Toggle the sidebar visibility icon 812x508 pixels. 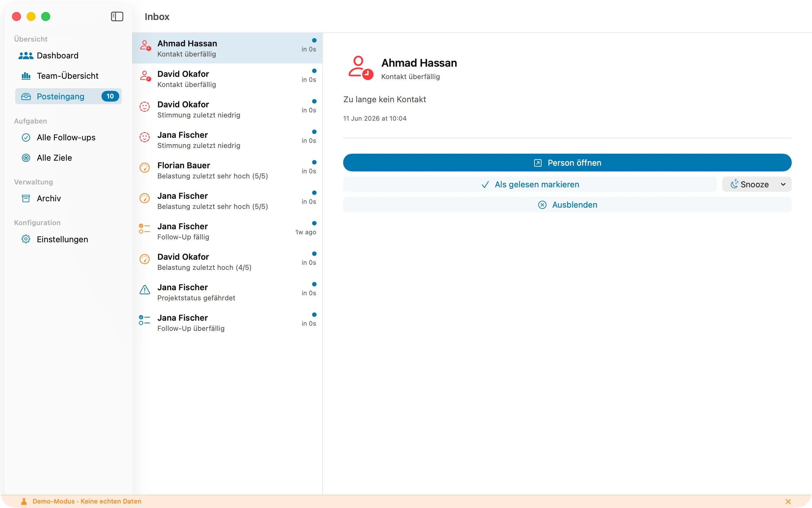117,17
